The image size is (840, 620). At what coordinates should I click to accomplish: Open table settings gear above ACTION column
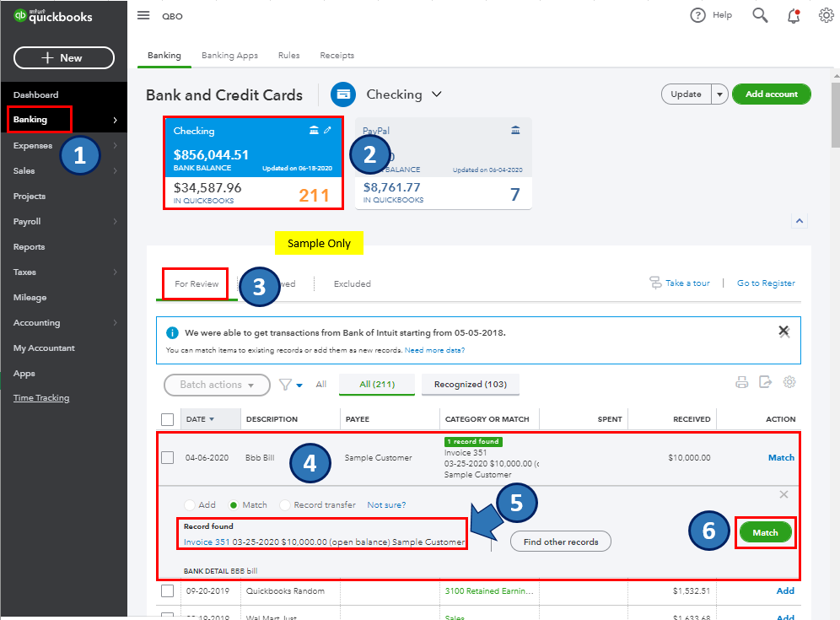tap(789, 382)
